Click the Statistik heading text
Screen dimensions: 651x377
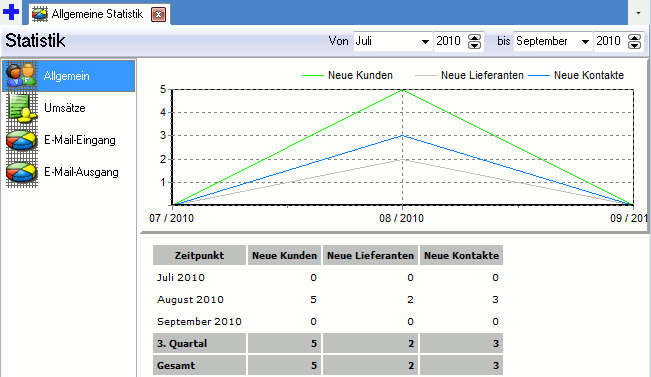point(35,41)
